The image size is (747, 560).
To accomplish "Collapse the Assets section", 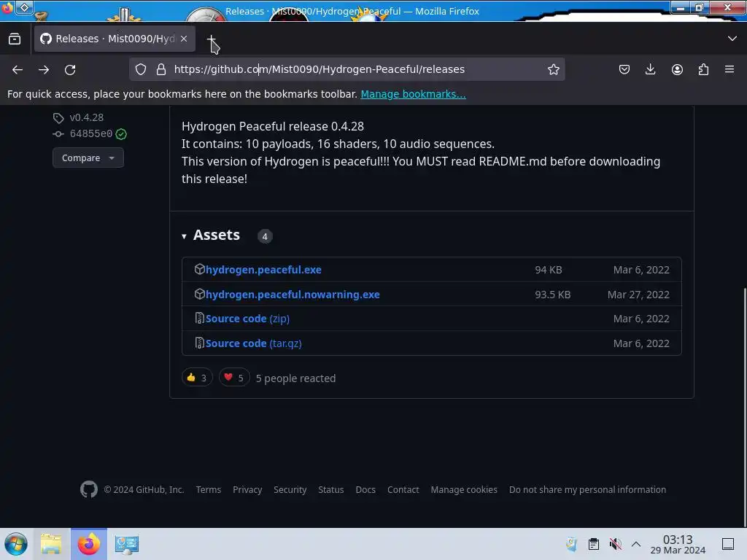I will point(211,236).
